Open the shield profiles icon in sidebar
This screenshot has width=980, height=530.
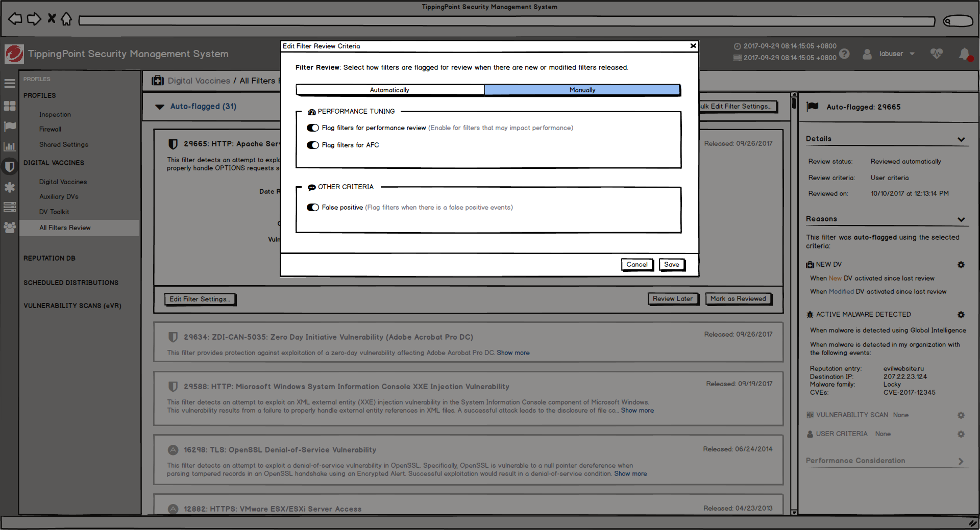coord(10,166)
